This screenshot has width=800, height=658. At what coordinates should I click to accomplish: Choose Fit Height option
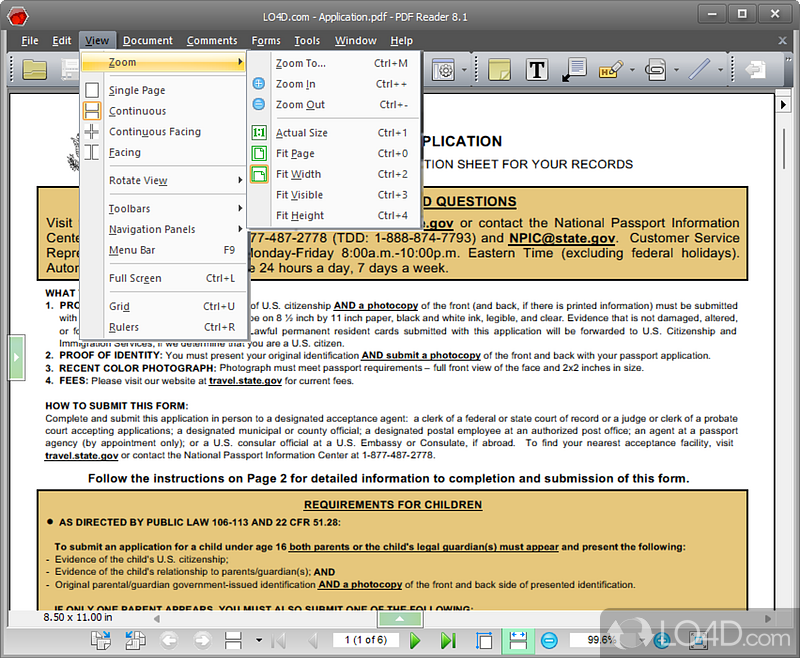pyautogui.click(x=335, y=216)
